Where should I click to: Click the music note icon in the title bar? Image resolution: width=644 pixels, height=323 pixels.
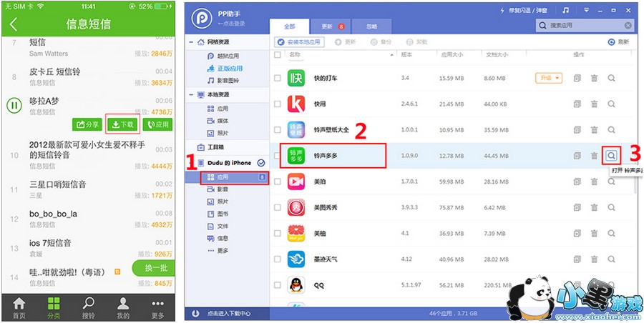(565, 10)
